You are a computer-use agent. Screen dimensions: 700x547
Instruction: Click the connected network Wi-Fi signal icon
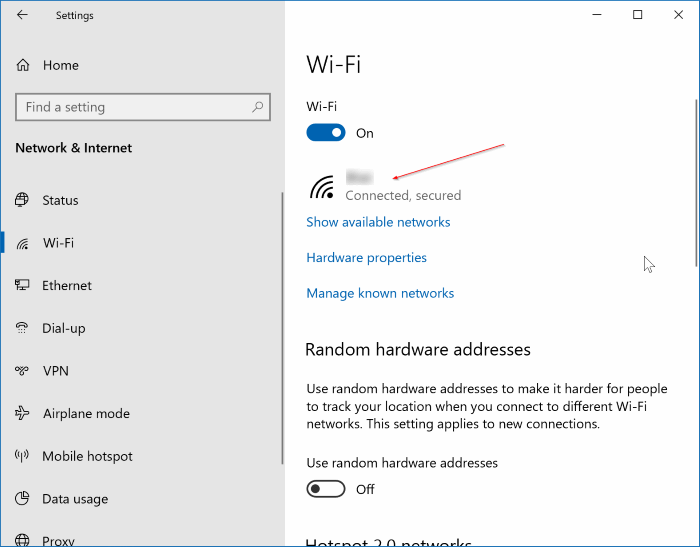[322, 187]
